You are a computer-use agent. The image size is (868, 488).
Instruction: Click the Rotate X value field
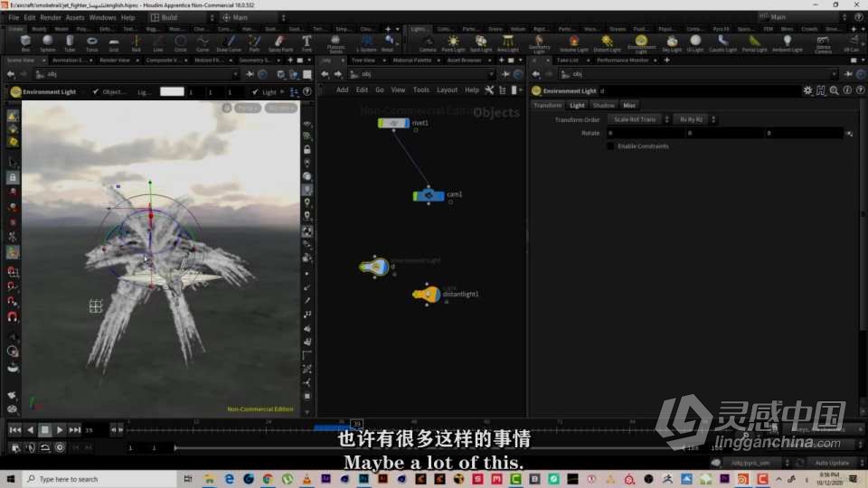coord(646,134)
